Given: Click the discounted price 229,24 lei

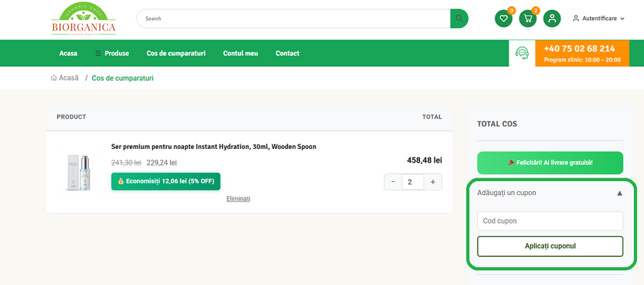Looking at the screenshot, I should coord(162,163).
